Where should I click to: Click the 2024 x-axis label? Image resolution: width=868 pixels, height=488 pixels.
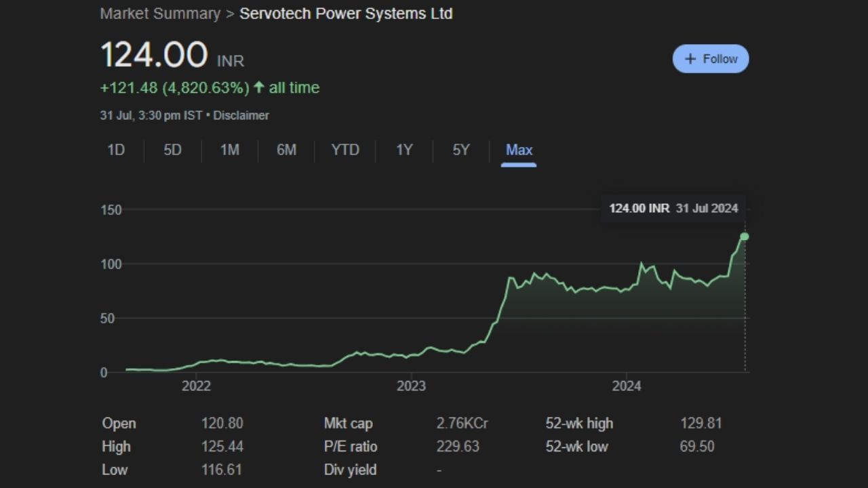pyautogui.click(x=626, y=386)
